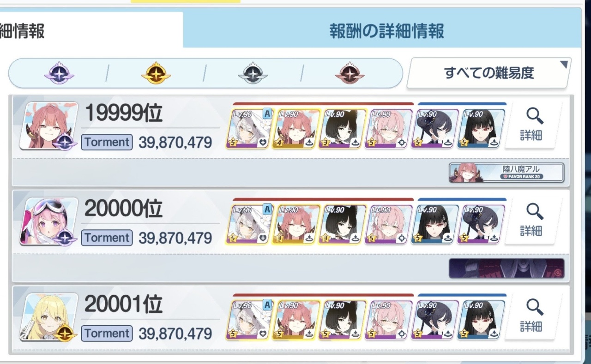This screenshot has height=364, width=591.
Task: Click the Torment label on rank 20000位
Action: 107,238
